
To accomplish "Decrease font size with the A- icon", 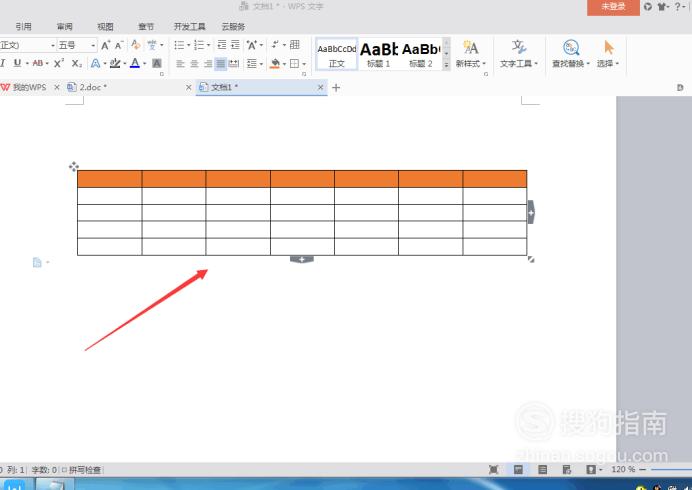I will (x=119, y=45).
